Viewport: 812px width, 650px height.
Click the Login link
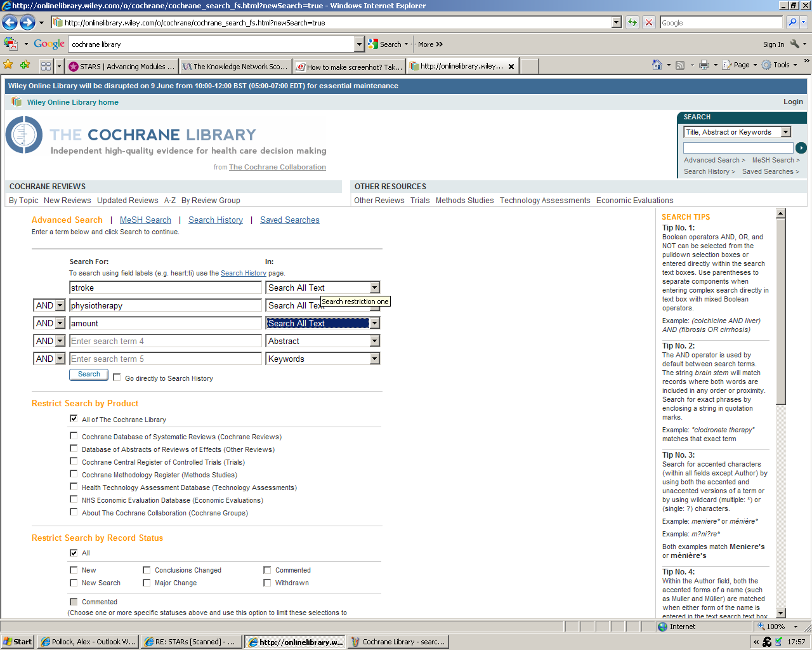793,102
